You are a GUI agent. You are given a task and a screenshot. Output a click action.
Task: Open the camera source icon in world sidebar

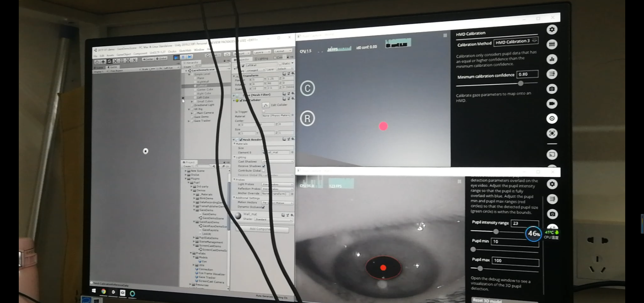pos(552,89)
